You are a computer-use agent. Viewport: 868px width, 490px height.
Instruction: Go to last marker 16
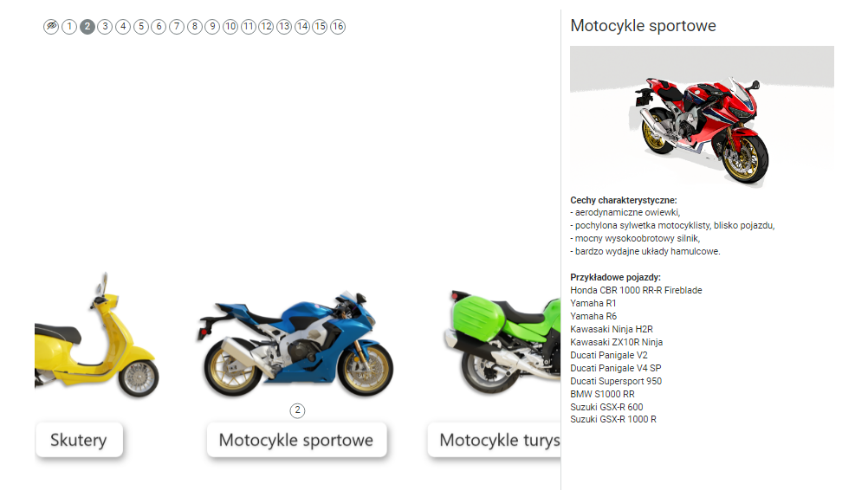[x=338, y=27]
